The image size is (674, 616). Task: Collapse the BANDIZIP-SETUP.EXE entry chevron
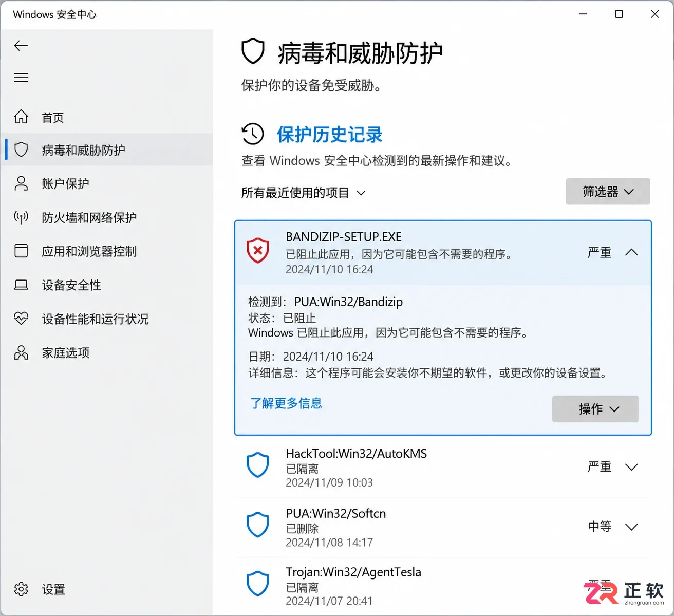pyautogui.click(x=631, y=252)
